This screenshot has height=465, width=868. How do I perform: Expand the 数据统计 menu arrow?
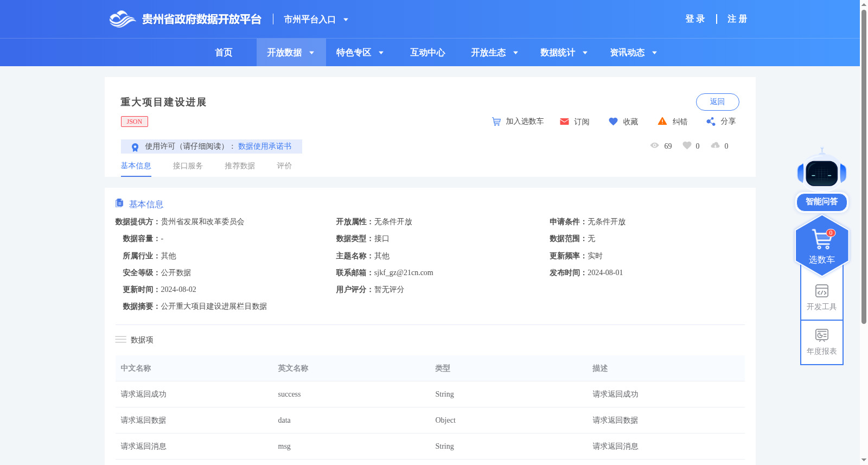click(585, 53)
